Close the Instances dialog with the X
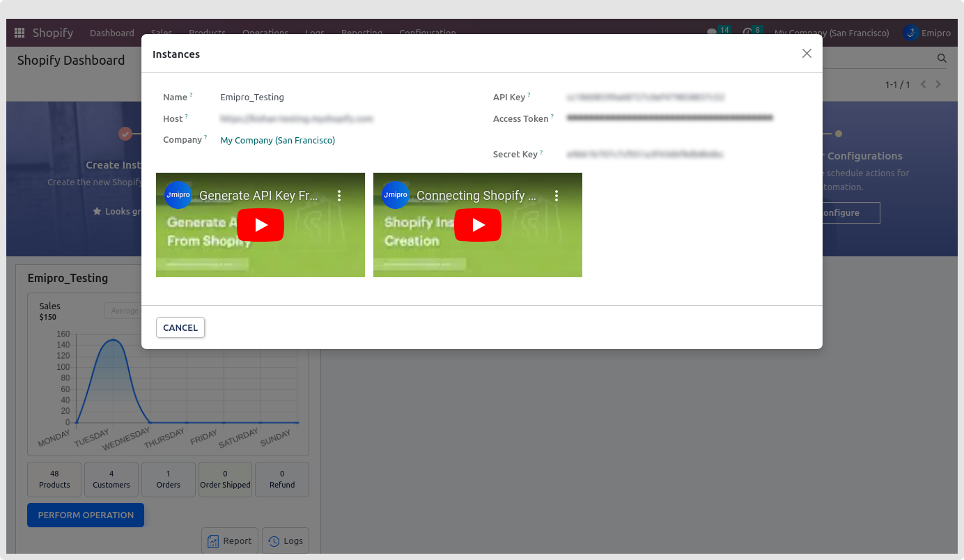 (x=807, y=54)
